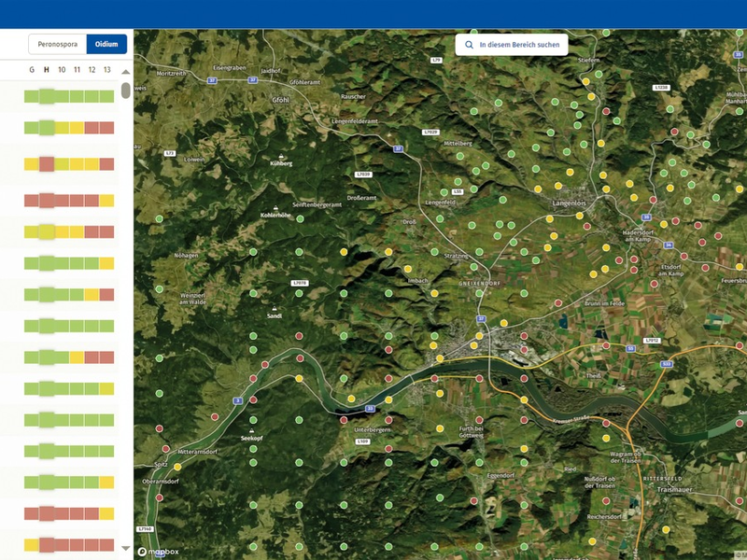Click the magnifier icon in the search button

(x=469, y=44)
